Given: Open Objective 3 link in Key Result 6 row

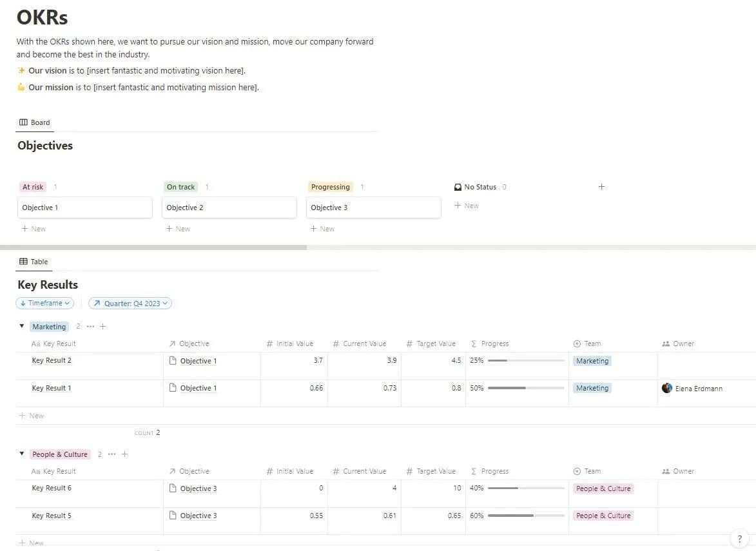Looking at the screenshot, I should pyautogui.click(x=199, y=488).
